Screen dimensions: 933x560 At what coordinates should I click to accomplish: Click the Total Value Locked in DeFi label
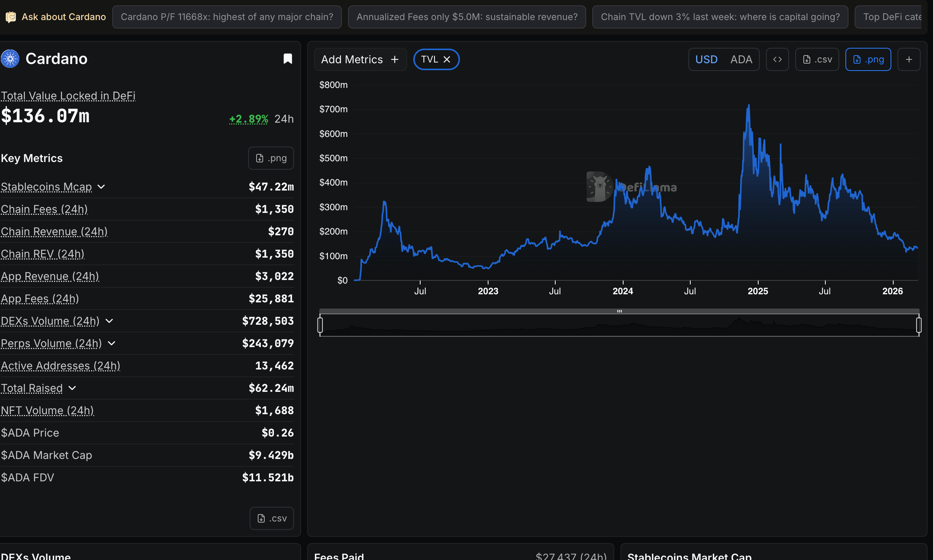coord(68,96)
